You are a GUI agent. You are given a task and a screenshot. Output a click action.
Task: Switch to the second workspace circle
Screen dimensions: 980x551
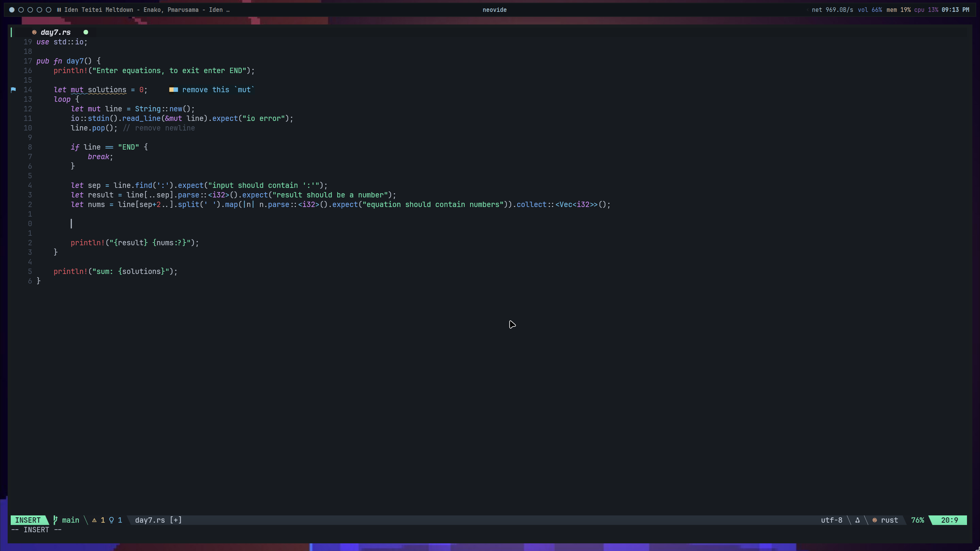[x=21, y=10]
